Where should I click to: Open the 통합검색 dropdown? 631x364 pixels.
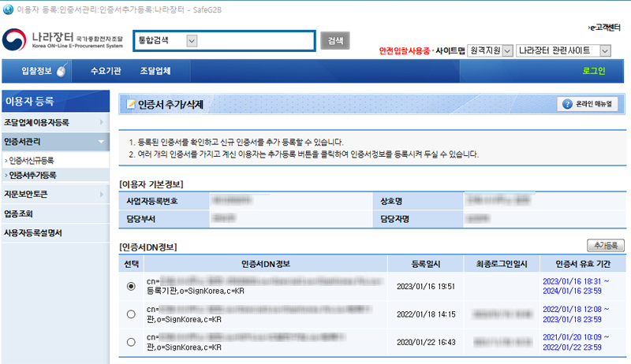coord(192,41)
